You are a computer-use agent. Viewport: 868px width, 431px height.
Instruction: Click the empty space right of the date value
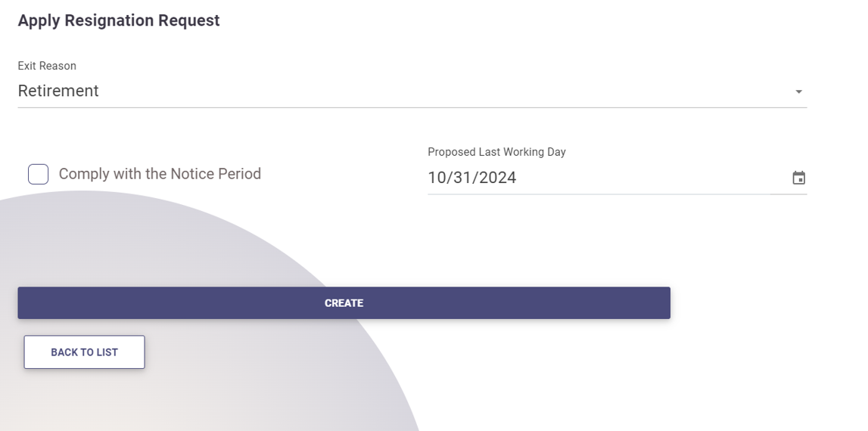tap(651, 178)
